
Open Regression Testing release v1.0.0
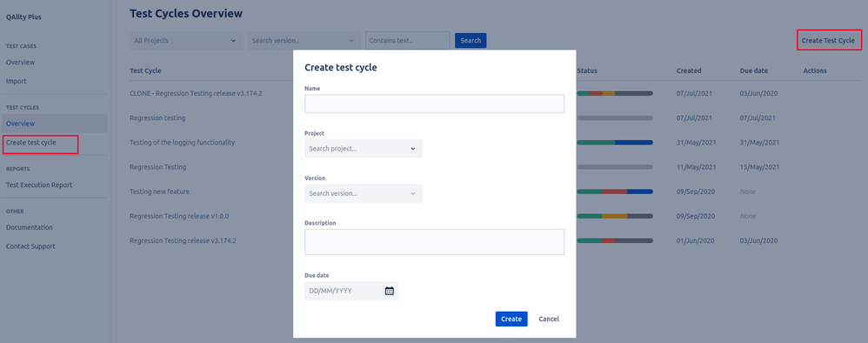(179, 216)
